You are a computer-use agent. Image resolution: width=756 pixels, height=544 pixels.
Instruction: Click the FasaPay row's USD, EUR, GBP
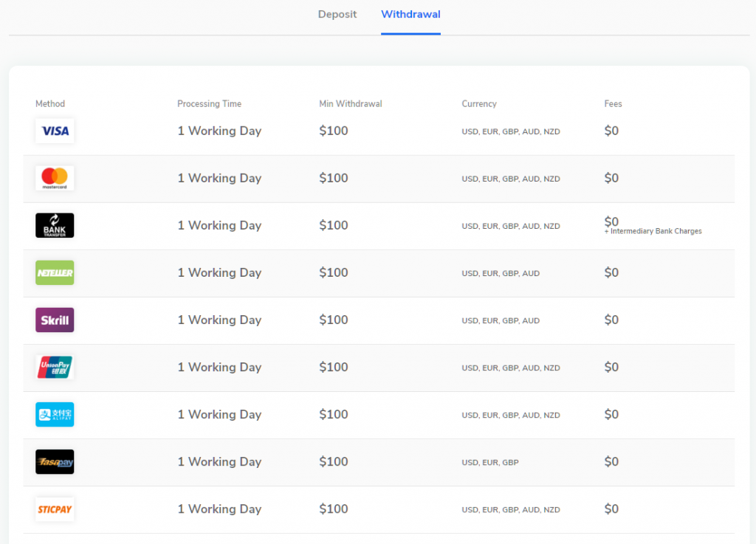[x=490, y=462]
